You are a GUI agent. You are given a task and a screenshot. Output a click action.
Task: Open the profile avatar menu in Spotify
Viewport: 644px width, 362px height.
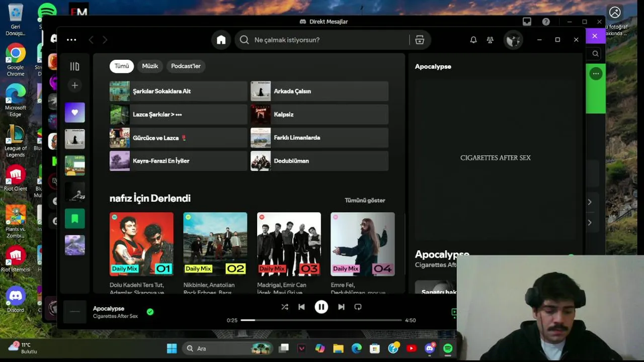[x=513, y=40]
